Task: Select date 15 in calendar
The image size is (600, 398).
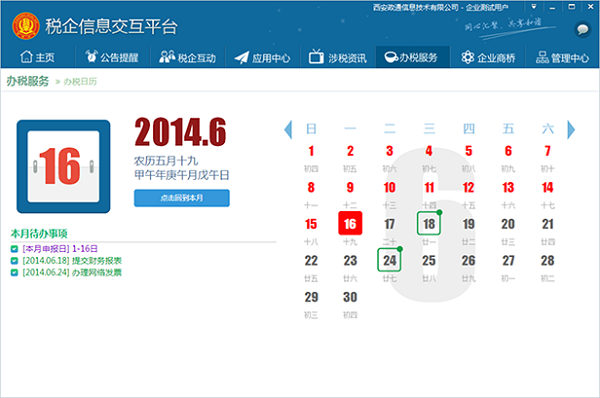Action: (311, 224)
